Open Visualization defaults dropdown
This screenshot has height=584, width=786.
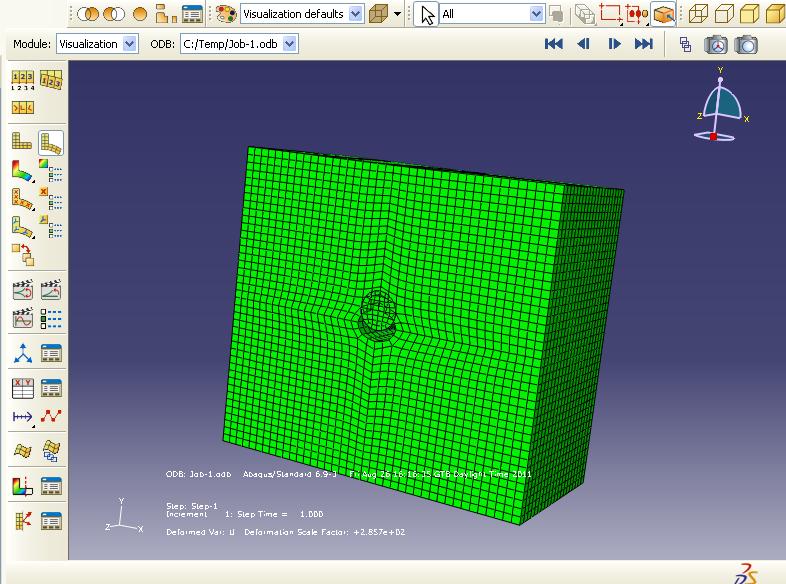pyautogui.click(x=355, y=14)
